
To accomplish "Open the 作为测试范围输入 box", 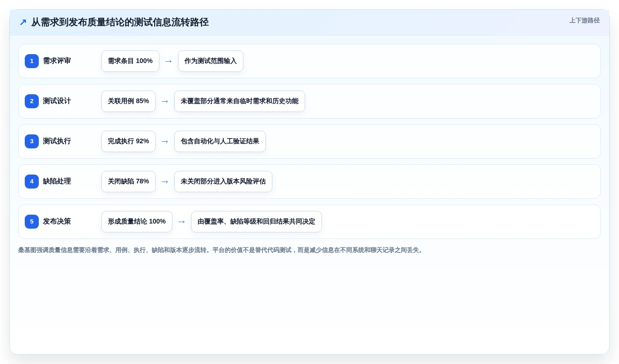I will [211, 61].
